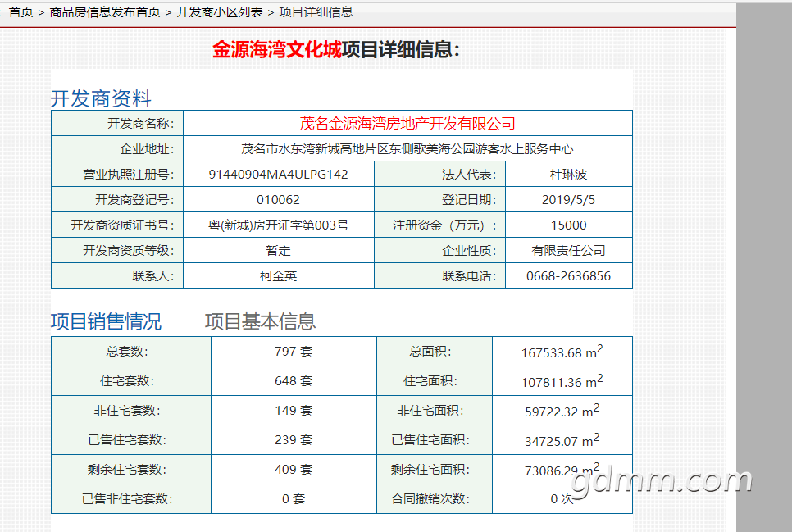This screenshot has width=792, height=532.
Task: Click the 总套数 label cell
Action: [x=131, y=351]
